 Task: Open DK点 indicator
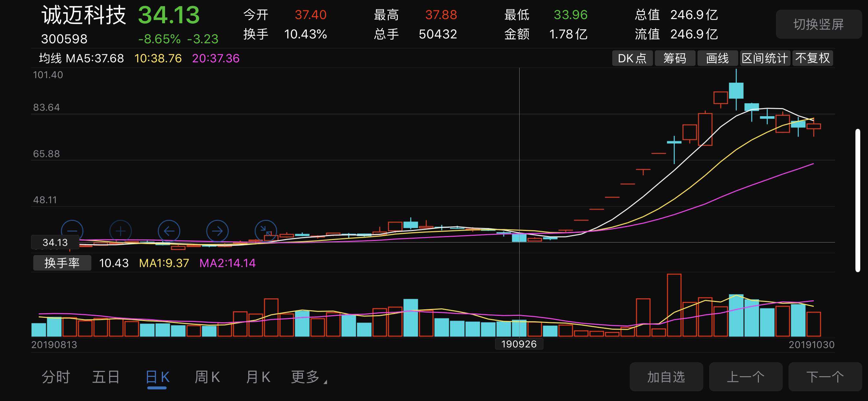pos(632,58)
